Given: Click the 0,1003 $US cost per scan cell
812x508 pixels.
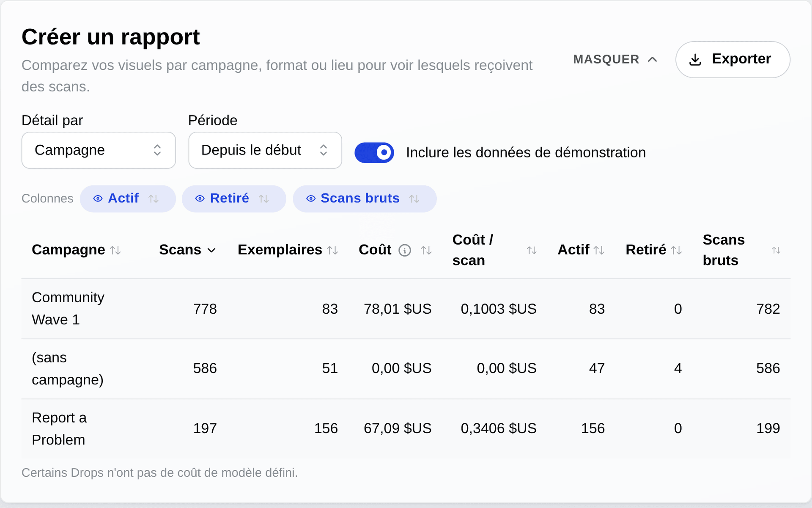Looking at the screenshot, I should [499, 309].
